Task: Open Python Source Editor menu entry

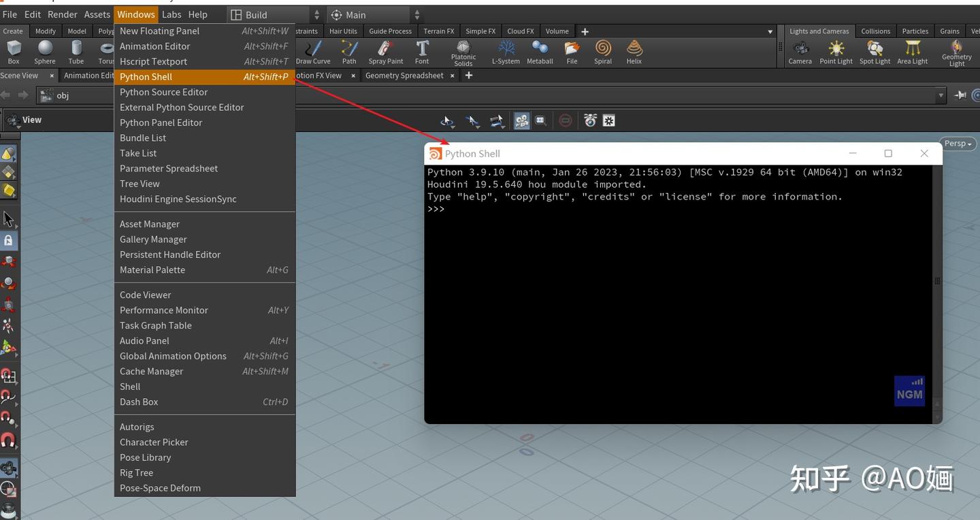Action: pos(164,92)
